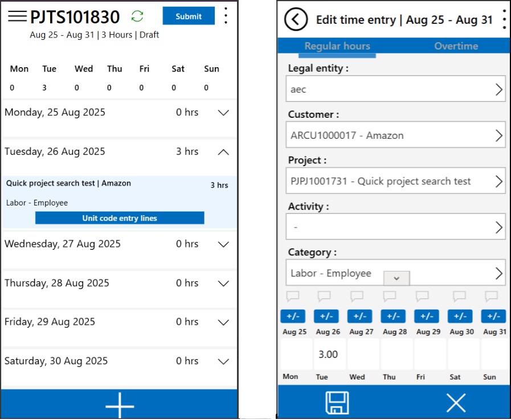This screenshot has height=420, width=511.
Task: Expand Saturday, 30 Aug 2025 section
Action: click(x=223, y=361)
